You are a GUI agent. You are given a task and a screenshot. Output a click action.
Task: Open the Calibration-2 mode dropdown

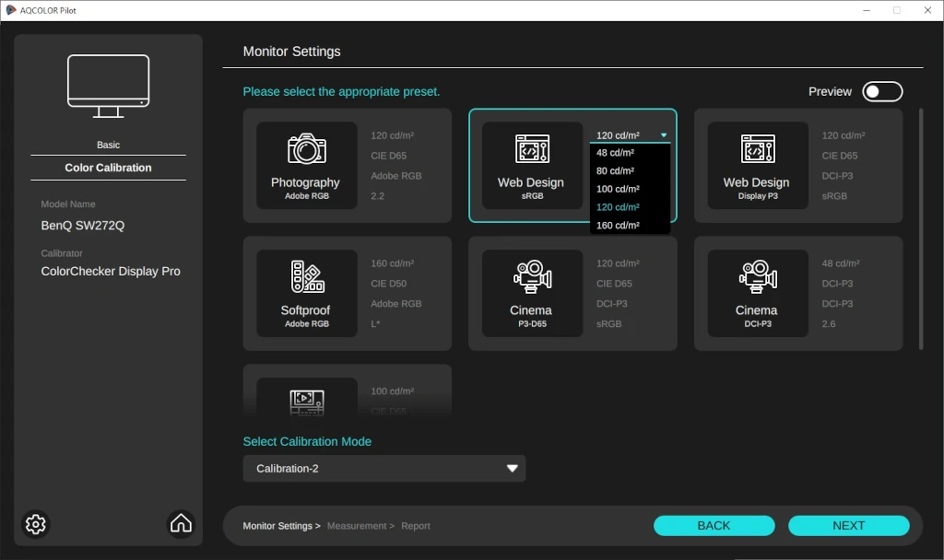384,469
